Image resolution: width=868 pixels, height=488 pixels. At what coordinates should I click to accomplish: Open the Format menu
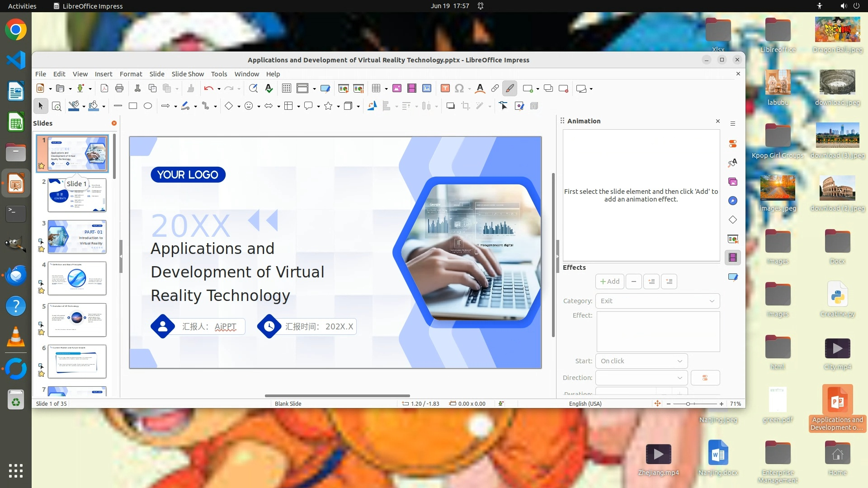[131, 74]
